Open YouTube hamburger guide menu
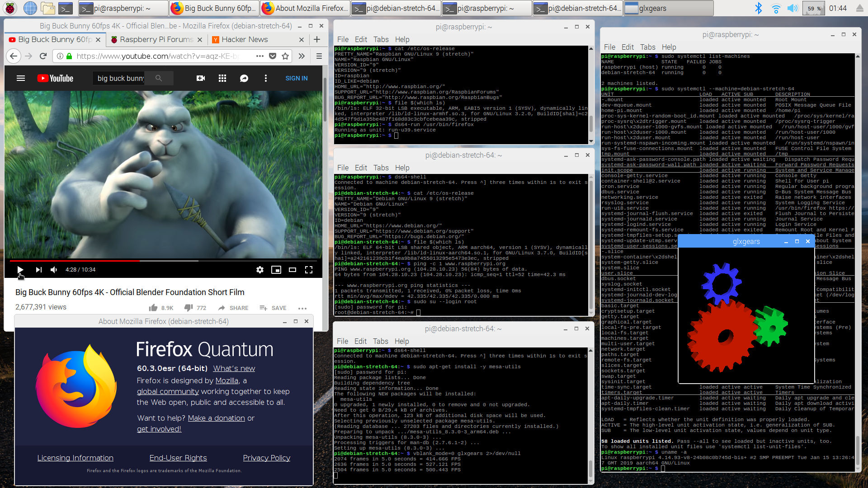The width and height of the screenshot is (868, 488). click(x=20, y=78)
